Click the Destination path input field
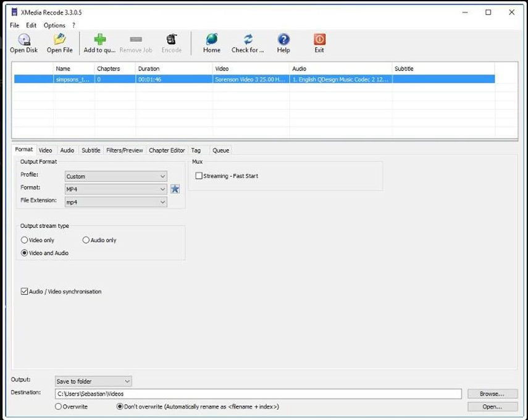528x420 pixels. [258, 393]
